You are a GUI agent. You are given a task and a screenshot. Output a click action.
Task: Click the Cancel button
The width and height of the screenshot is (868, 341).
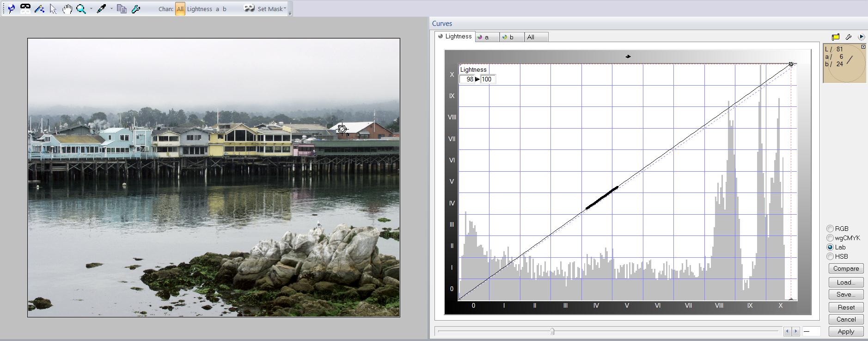pos(846,319)
